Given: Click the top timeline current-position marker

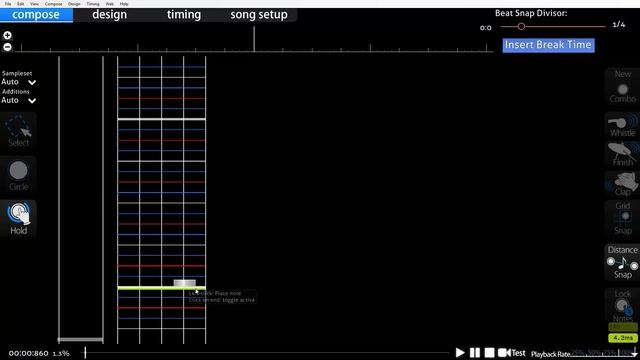Looking at the screenshot, I should tap(254, 39).
